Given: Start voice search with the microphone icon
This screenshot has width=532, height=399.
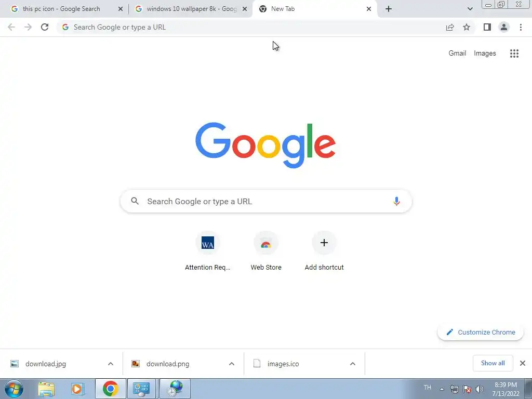Looking at the screenshot, I should [x=396, y=201].
